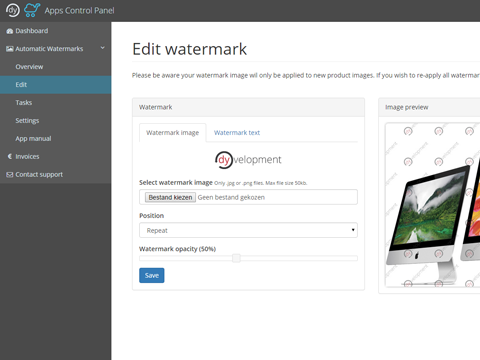The width and height of the screenshot is (480, 360).
Task: Click the Position dropdown arrow
Action: click(x=353, y=230)
